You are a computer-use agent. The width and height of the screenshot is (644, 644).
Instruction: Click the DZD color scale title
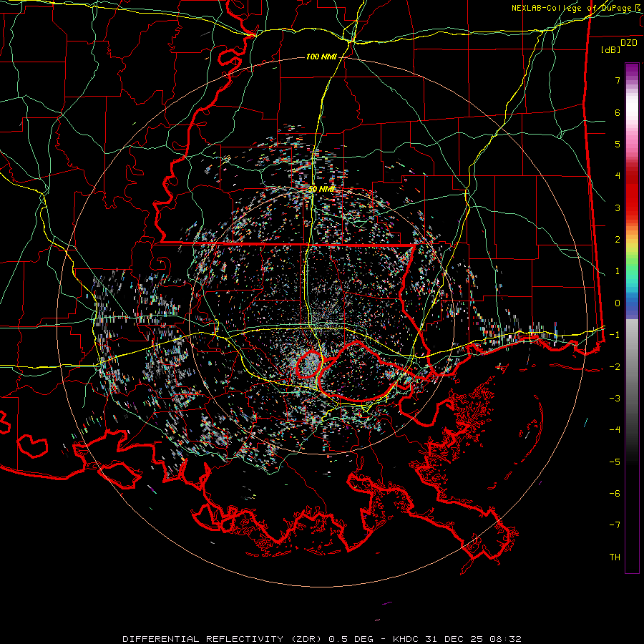click(629, 43)
